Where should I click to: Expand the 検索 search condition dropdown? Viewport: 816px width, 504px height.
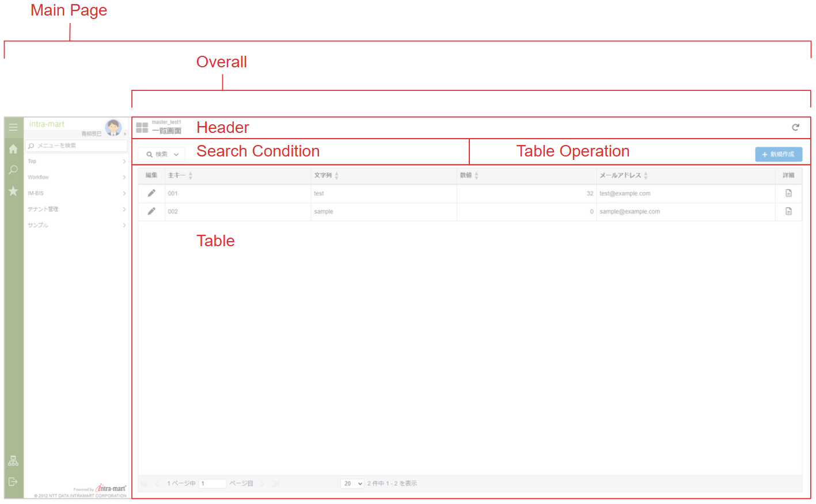[162, 154]
